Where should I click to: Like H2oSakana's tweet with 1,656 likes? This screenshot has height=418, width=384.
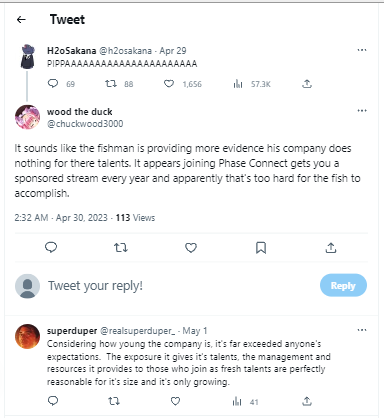169,83
